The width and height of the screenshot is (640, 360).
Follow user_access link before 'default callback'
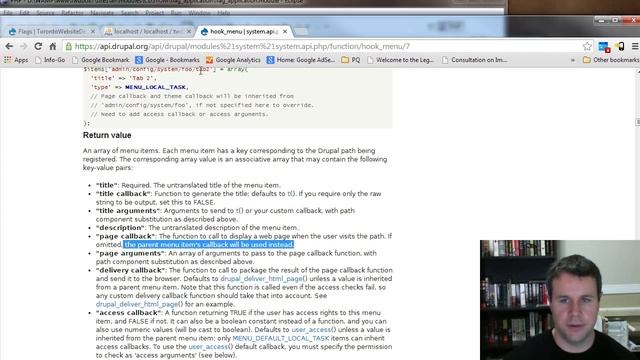(208, 347)
